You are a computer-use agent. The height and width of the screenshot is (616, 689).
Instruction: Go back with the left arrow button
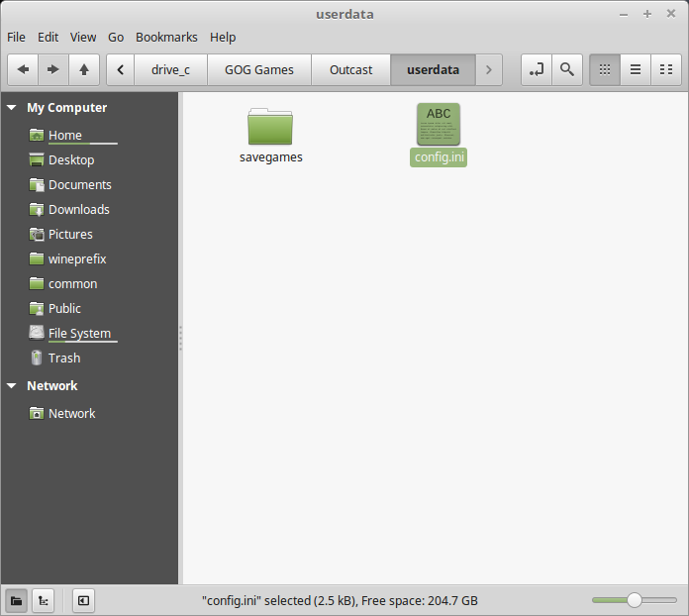(x=23, y=69)
